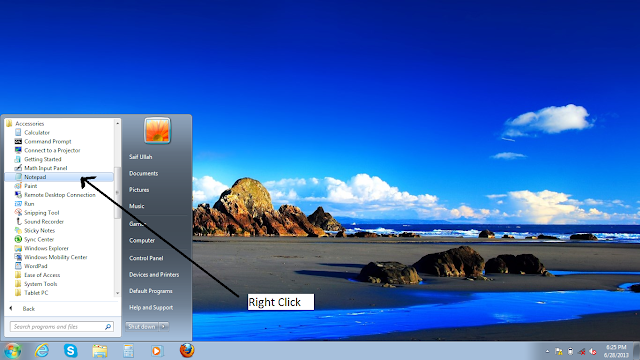Screen dimensions: 640x360
Task: Open Skype from the taskbar
Action: 71,351
